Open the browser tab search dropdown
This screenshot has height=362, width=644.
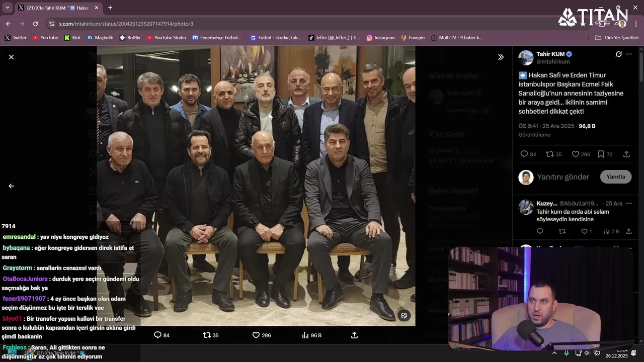(7, 8)
